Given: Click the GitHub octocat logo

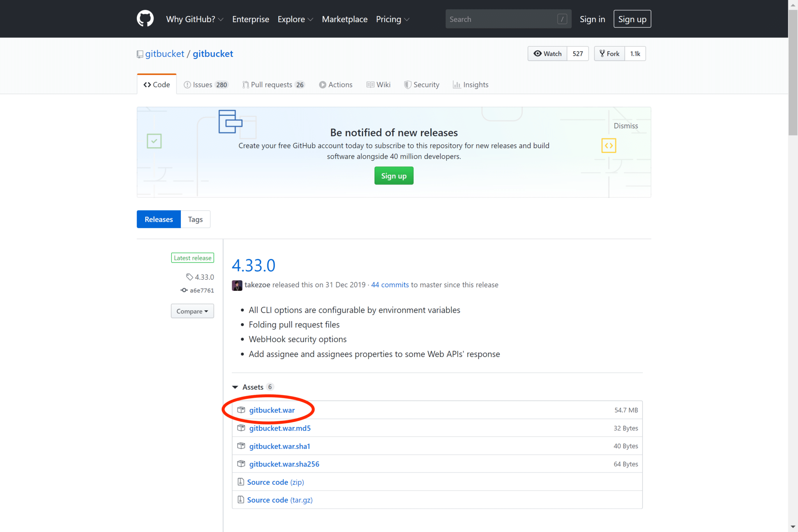Looking at the screenshot, I should [145, 18].
